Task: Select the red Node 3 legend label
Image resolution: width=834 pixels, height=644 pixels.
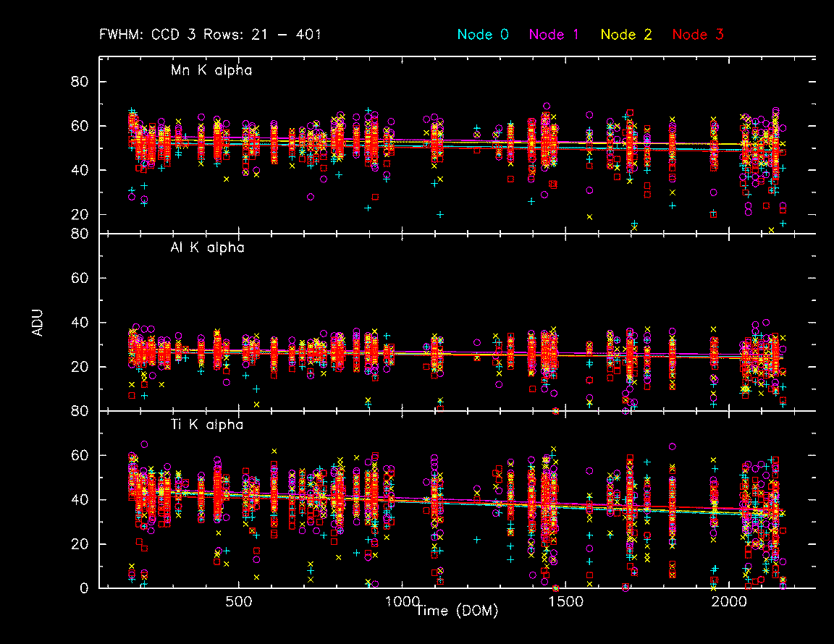Action: (698, 34)
